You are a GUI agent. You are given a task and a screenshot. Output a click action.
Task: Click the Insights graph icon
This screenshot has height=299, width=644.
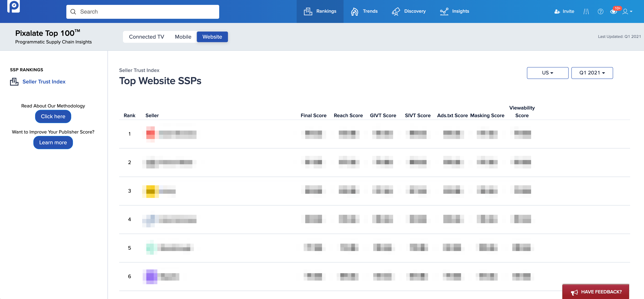(x=444, y=11)
